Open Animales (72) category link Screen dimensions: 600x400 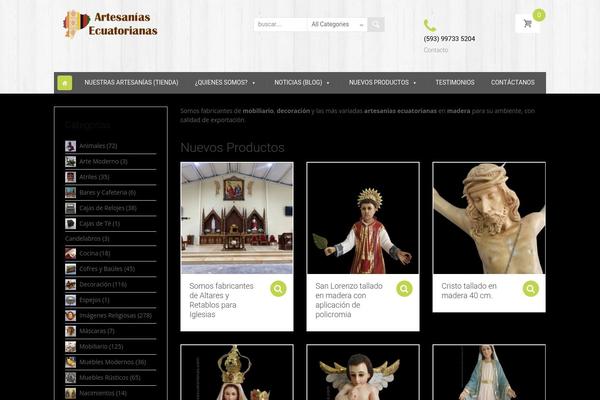(x=98, y=146)
